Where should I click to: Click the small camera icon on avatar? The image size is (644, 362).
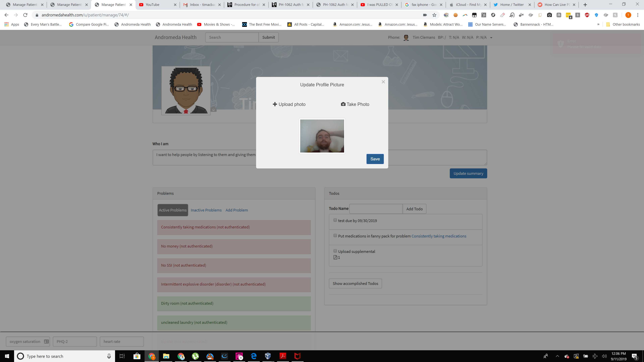pos(213,110)
